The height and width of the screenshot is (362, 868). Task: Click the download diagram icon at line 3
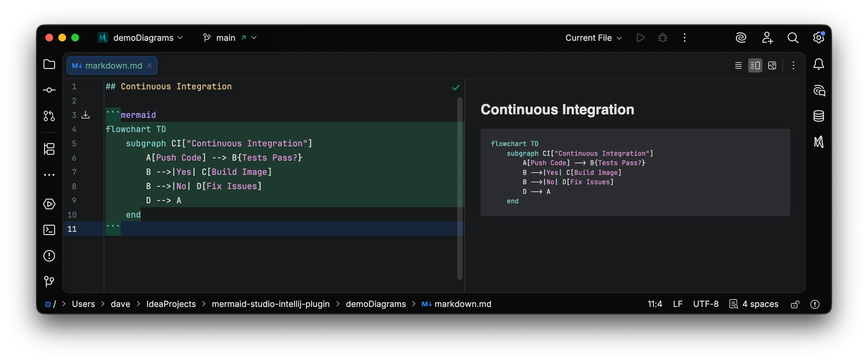tap(86, 115)
